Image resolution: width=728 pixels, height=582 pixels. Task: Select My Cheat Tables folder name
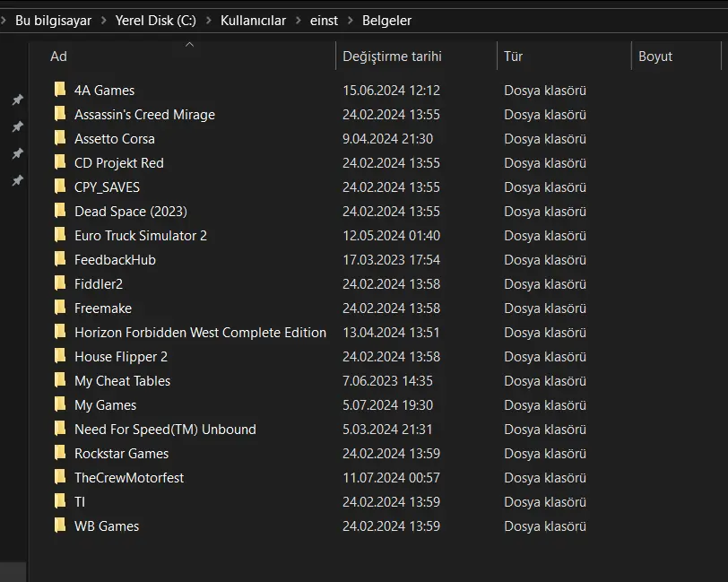click(x=123, y=381)
